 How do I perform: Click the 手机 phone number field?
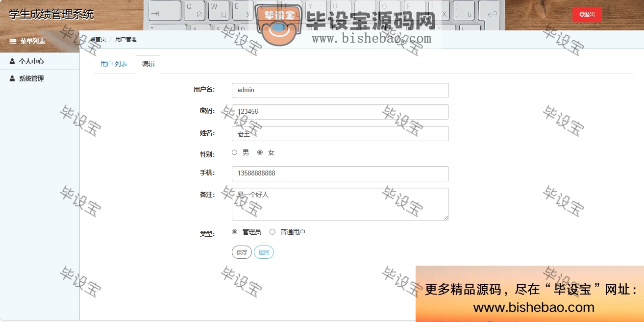pyautogui.click(x=340, y=173)
